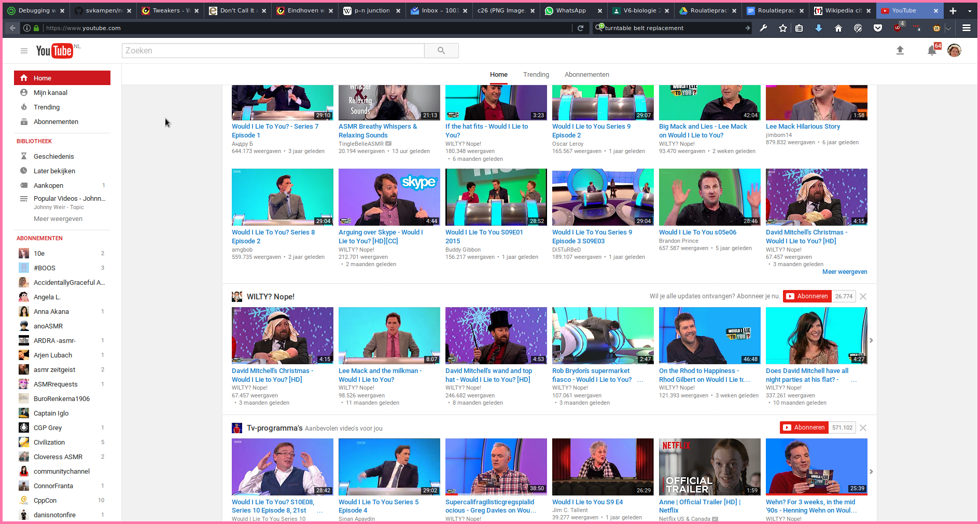Open the YouTube hamburger guide menu
Image resolution: width=980 pixels, height=524 pixels.
click(x=24, y=51)
